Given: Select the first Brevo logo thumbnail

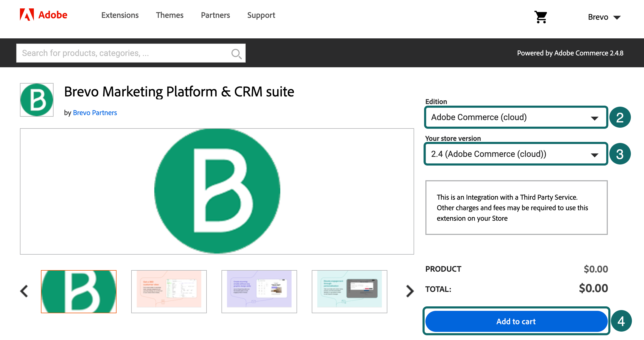Looking at the screenshot, I should pos(79,291).
